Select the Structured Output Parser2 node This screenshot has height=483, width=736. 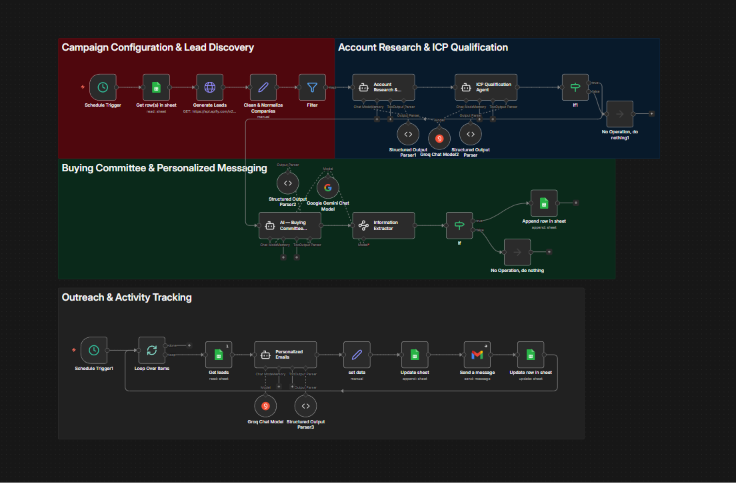point(288,183)
